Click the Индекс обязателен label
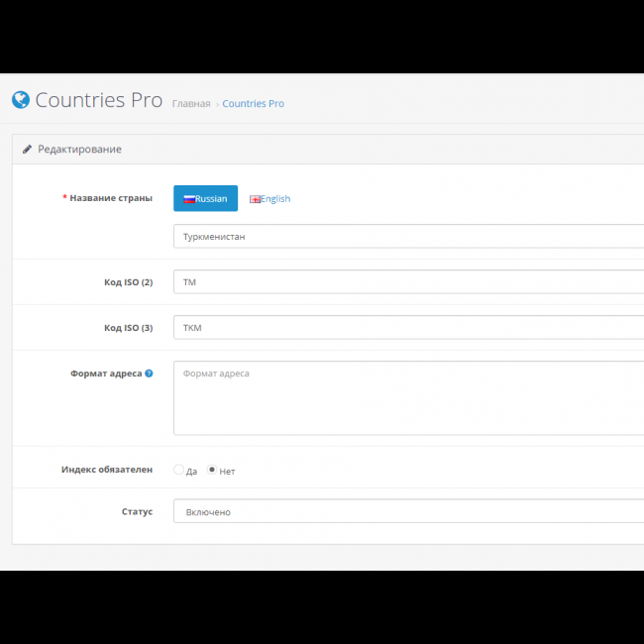This screenshot has width=644, height=644. pos(107,470)
